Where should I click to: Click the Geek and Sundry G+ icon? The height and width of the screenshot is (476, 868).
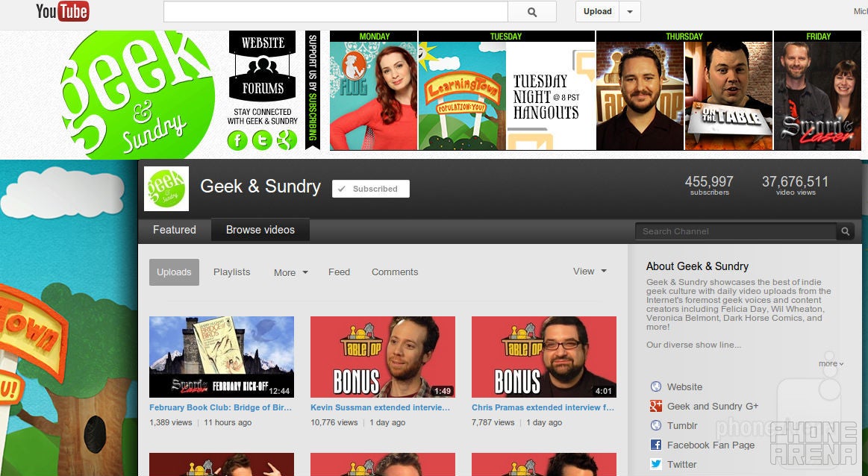[x=656, y=407]
